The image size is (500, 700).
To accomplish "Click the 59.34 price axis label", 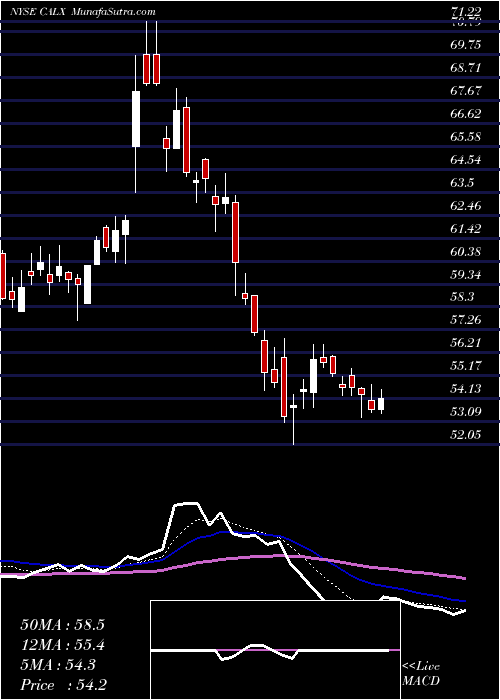I will tap(466, 275).
